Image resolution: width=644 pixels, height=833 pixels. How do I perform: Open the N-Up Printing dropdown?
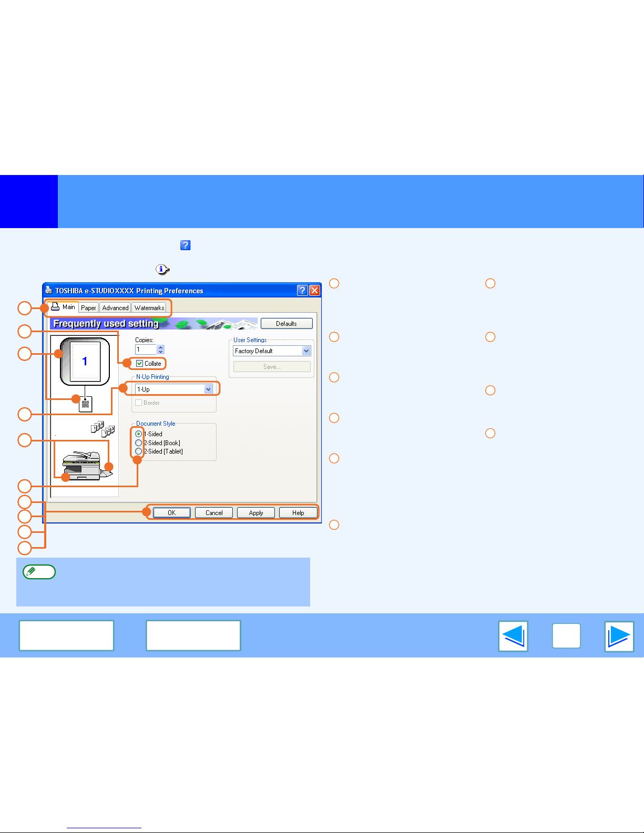208,389
